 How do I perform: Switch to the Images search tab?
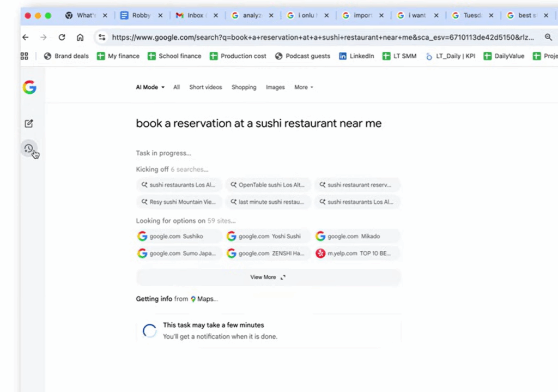[275, 87]
